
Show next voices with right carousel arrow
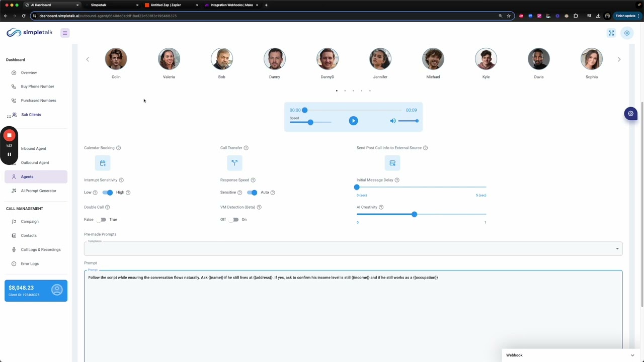point(619,59)
